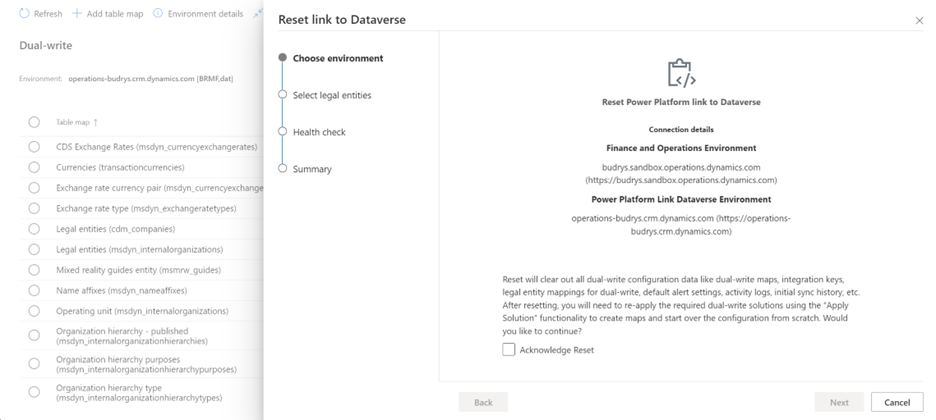This screenshot has width=936, height=420.
Task: Open CDS Exchange Rates table map
Action: 157,147
